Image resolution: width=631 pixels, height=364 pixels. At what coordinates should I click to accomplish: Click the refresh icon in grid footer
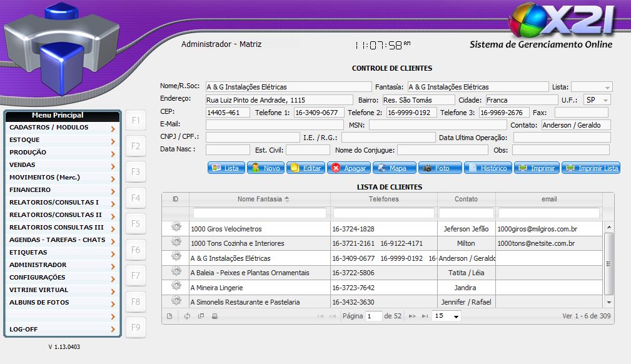(x=187, y=316)
